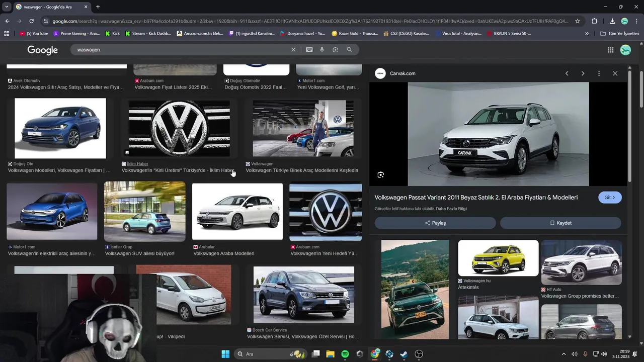
Task: Open the Stream - Kick Dashboard bookmark
Action: (148, 34)
